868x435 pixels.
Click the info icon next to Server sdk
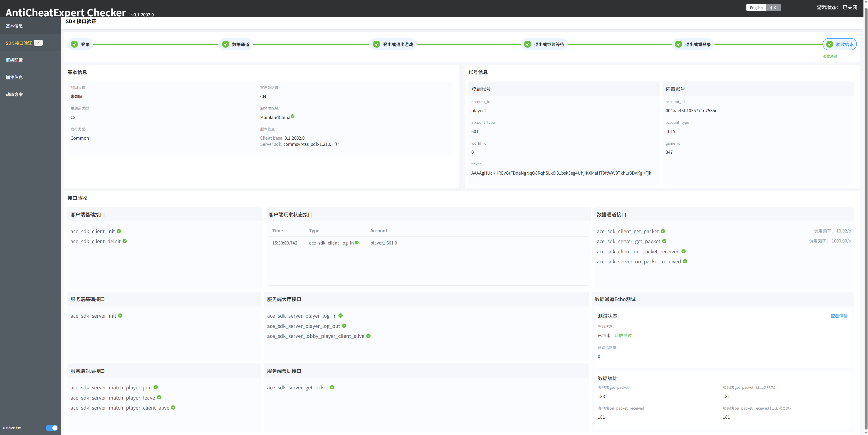pos(336,144)
